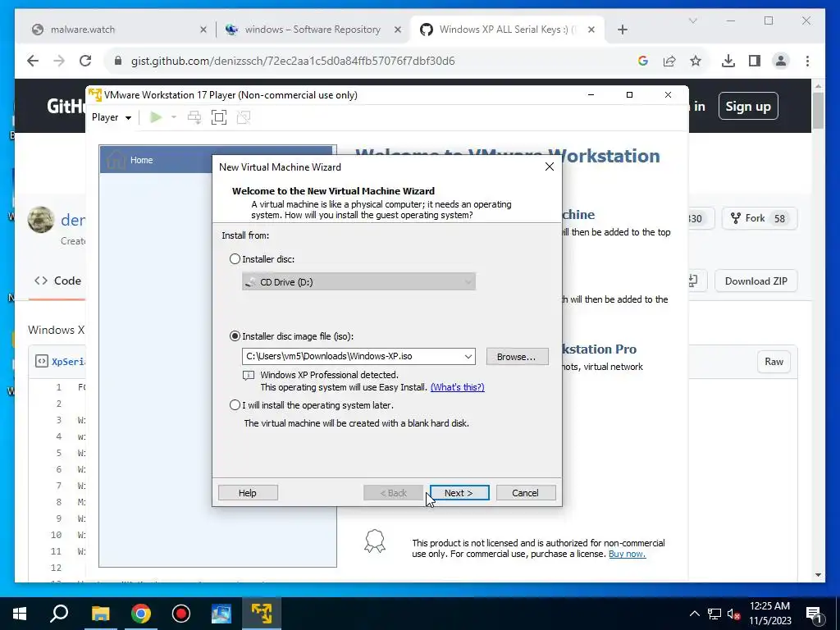Click the Fork button on the gist

coord(760,218)
